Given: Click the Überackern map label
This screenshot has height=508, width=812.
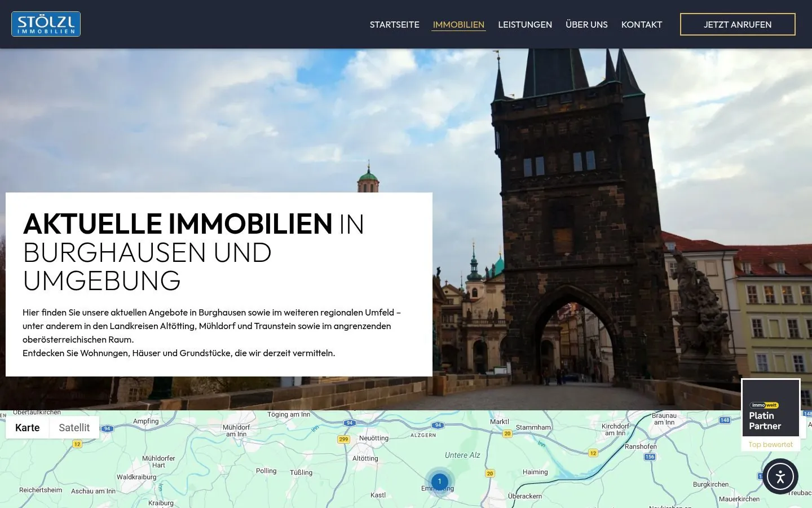Looking at the screenshot, I should [525, 496].
